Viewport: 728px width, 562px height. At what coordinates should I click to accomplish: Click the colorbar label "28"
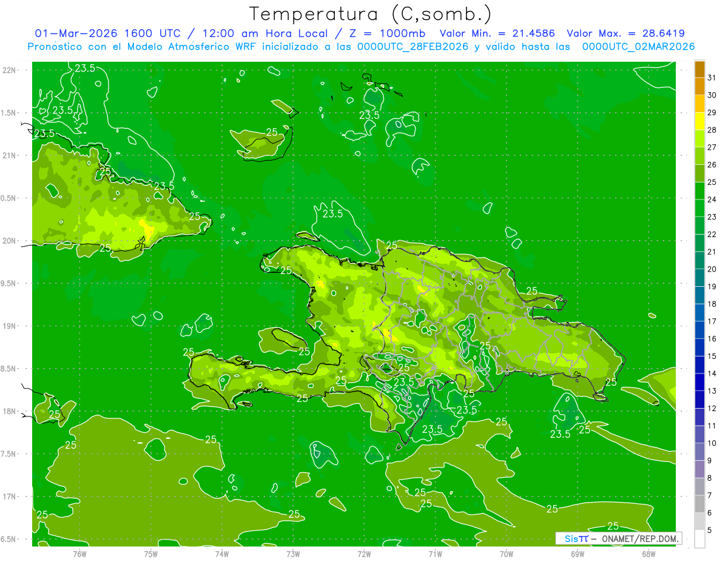point(712,130)
